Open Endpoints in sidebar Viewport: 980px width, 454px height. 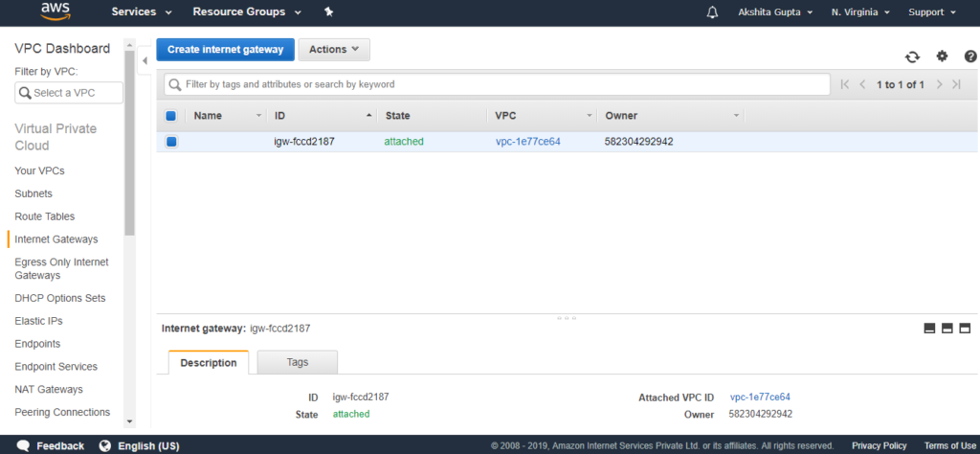tap(37, 344)
